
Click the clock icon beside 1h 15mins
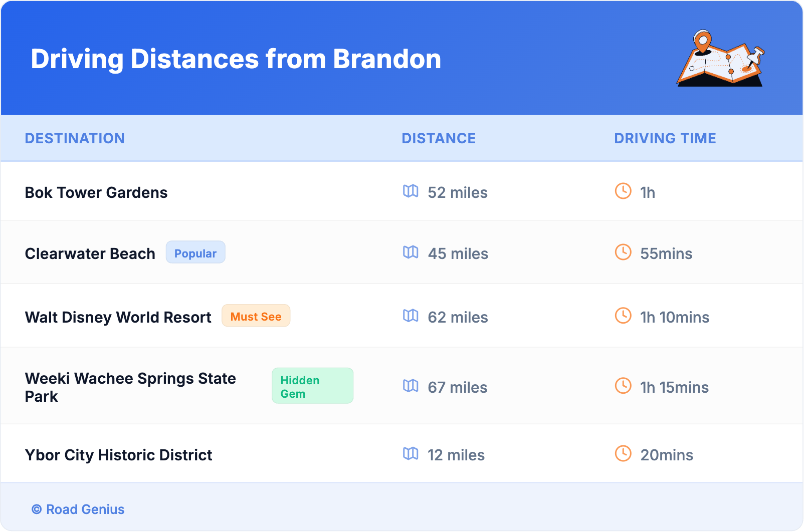pyautogui.click(x=623, y=386)
